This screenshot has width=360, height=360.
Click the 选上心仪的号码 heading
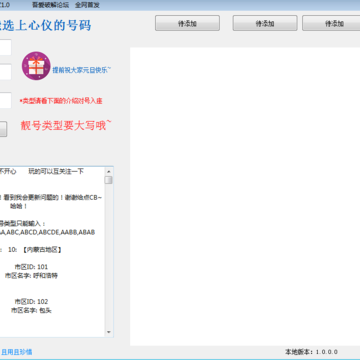tap(47, 25)
